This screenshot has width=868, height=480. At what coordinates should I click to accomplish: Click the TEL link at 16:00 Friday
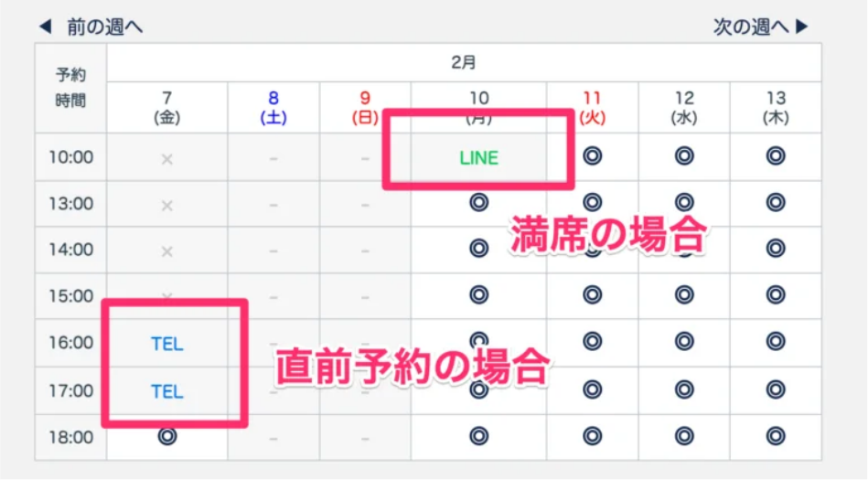coord(166,345)
